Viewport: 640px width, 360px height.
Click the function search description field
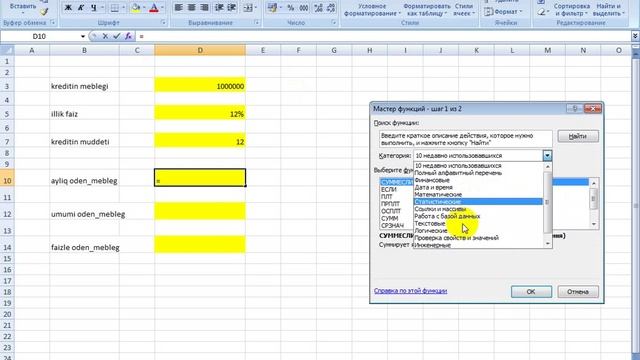pyautogui.click(x=465, y=139)
